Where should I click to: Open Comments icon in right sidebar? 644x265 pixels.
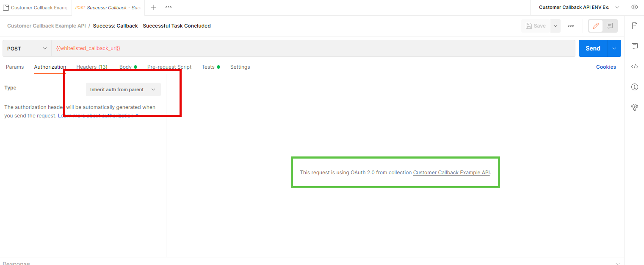[x=634, y=46]
